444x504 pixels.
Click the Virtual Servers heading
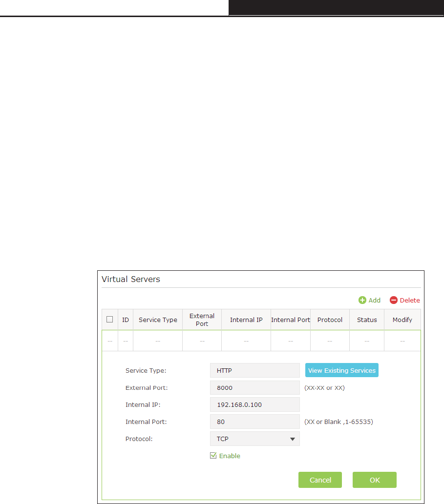(x=130, y=279)
